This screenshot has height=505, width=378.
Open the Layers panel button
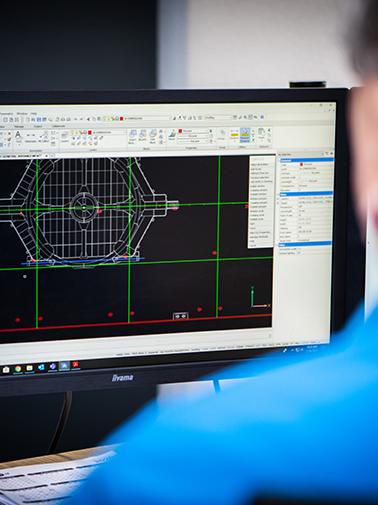65,137
